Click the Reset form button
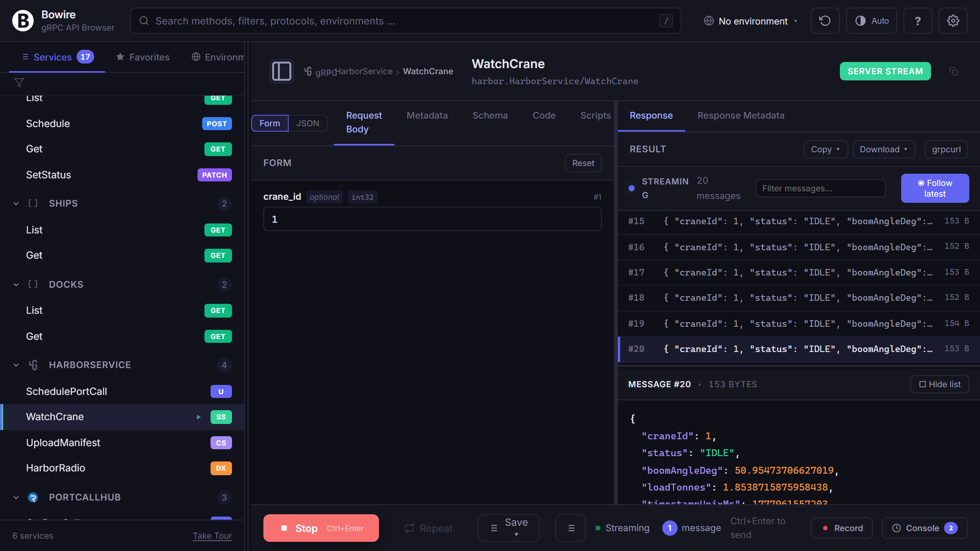This screenshot has height=551, width=980. (583, 163)
